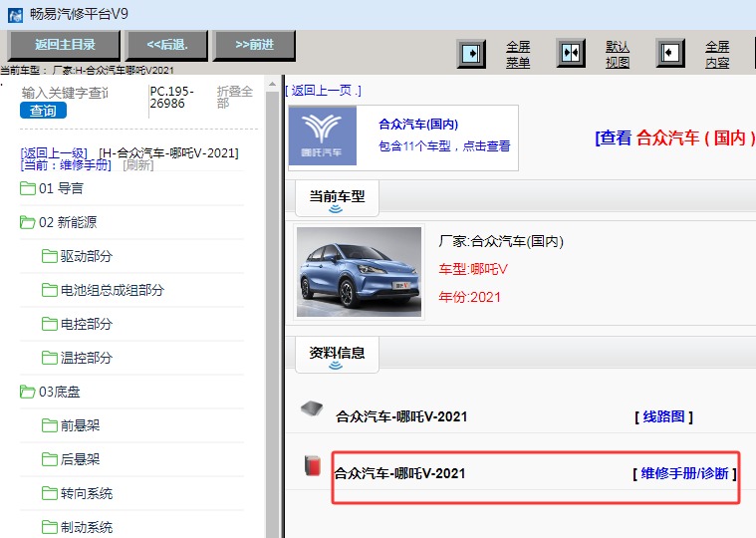Collapse the 02 新能源 folder

pos(68,222)
